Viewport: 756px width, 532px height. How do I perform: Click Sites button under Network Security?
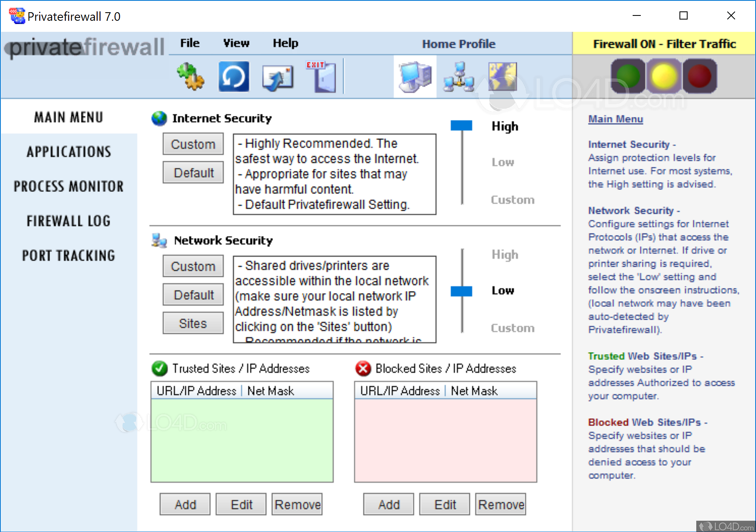(x=193, y=323)
